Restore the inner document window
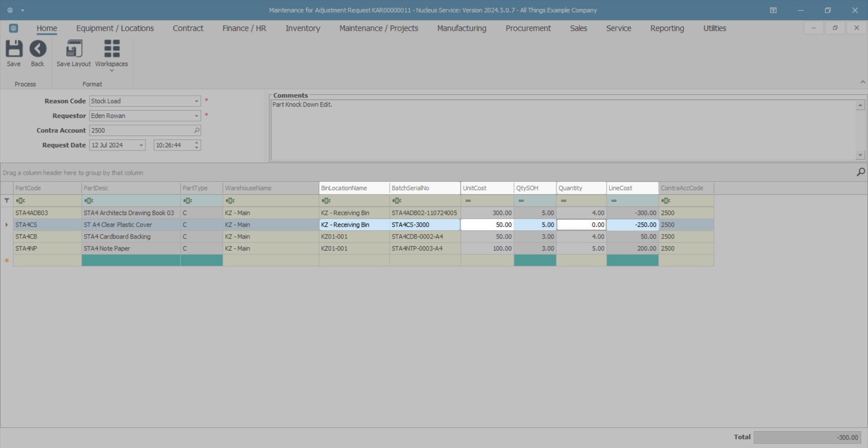Viewport: 868px width, 448px height. pyautogui.click(x=835, y=28)
